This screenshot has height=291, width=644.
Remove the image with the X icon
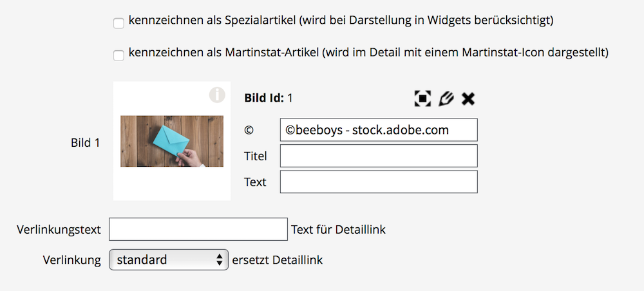click(468, 99)
